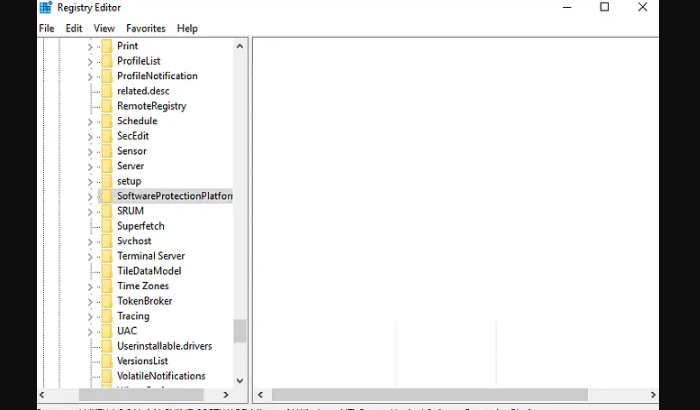Screen dimensions: 700x410
Task: Click values pane scroll left arrow
Action: pos(260,395)
